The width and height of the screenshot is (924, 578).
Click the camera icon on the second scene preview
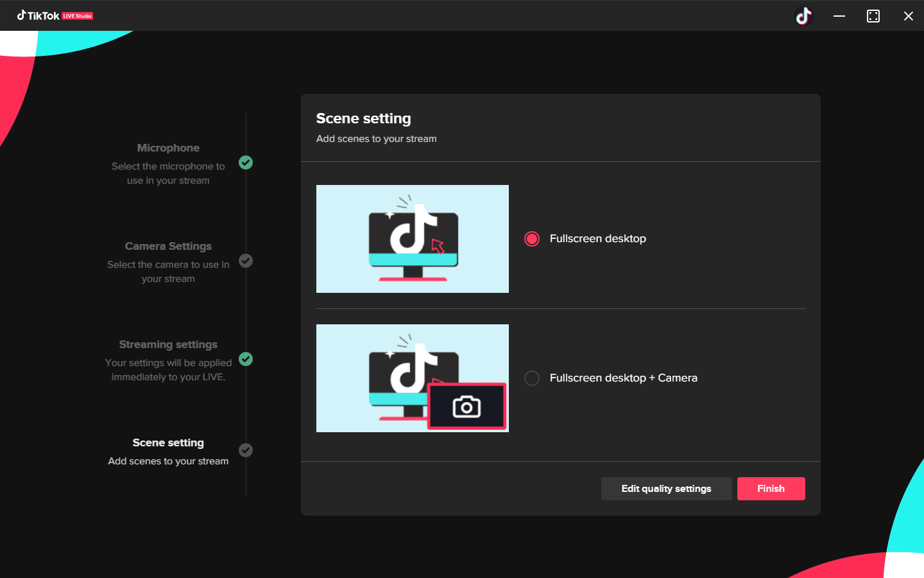467,406
